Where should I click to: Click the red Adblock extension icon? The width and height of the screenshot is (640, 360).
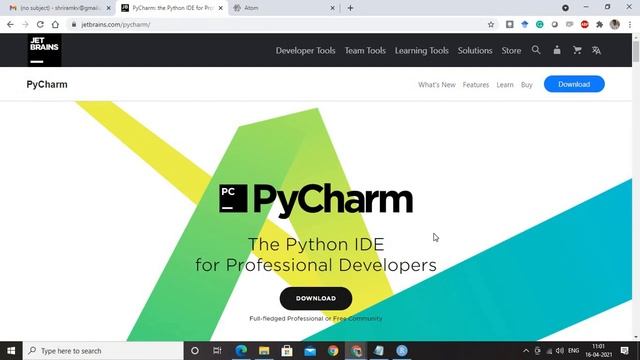584,24
